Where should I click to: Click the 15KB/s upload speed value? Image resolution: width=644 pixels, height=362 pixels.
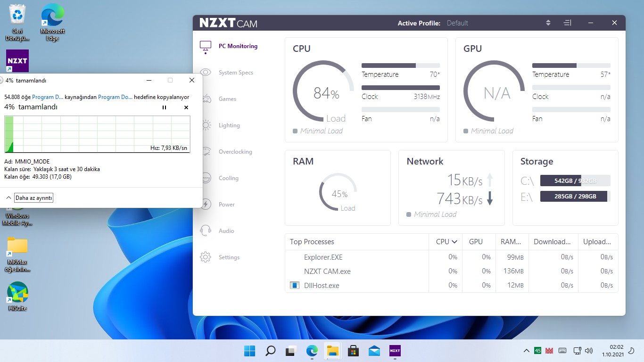point(464,180)
